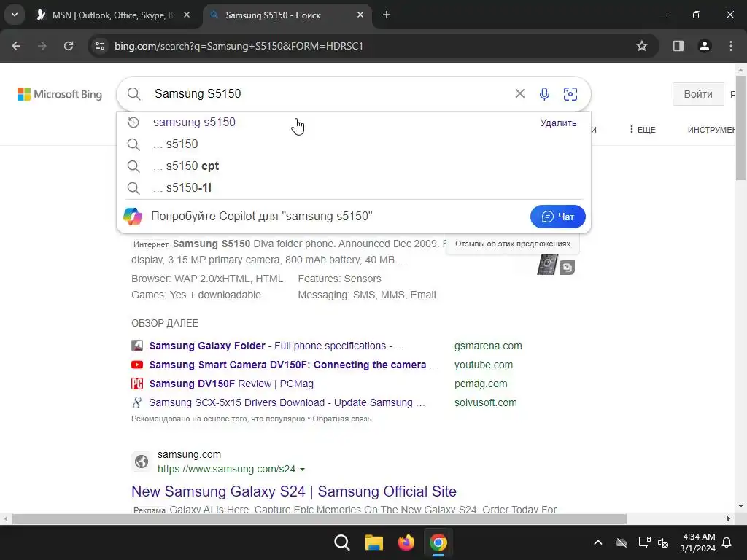Screen dimensions: 747x560
Task: Click the solvusoft.com source link
Action: pos(485,402)
